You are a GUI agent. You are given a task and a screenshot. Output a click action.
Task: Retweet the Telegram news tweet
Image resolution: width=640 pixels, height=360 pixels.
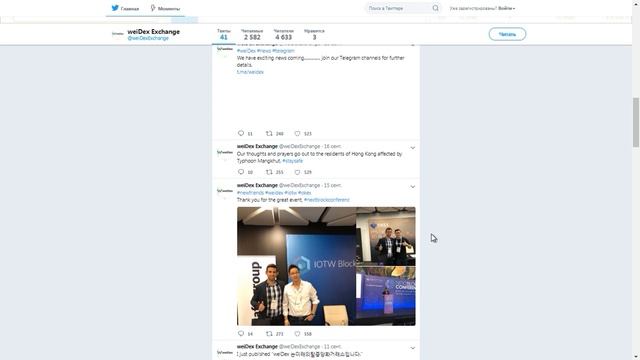click(x=269, y=133)
